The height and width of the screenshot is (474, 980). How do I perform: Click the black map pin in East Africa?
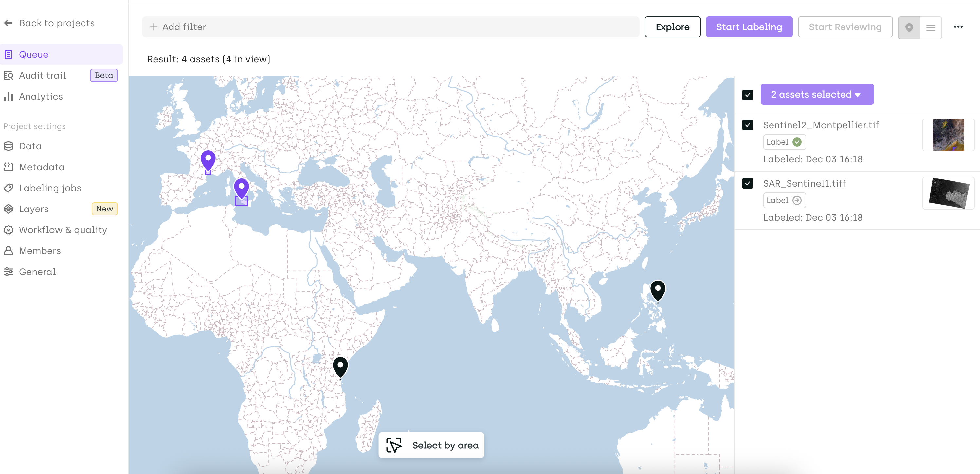[x=340, y=366]
